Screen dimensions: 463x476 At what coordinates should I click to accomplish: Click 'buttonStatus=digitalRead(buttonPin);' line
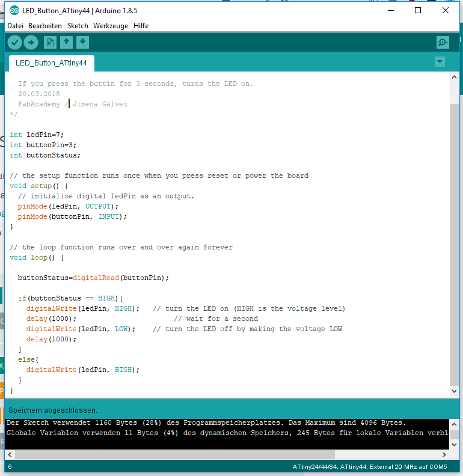tap(93, 278)
